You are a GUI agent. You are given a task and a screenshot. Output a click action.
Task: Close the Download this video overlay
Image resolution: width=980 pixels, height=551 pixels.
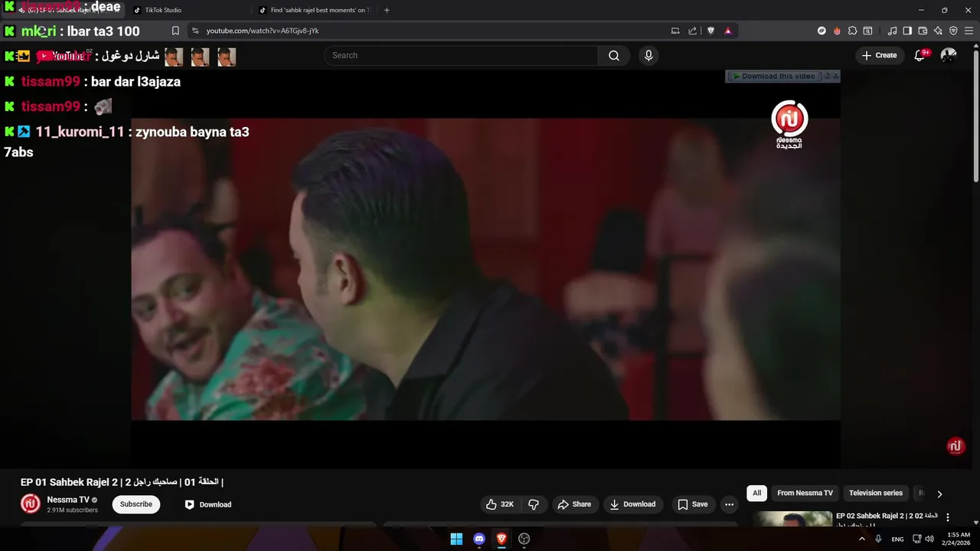pos(836,77)
